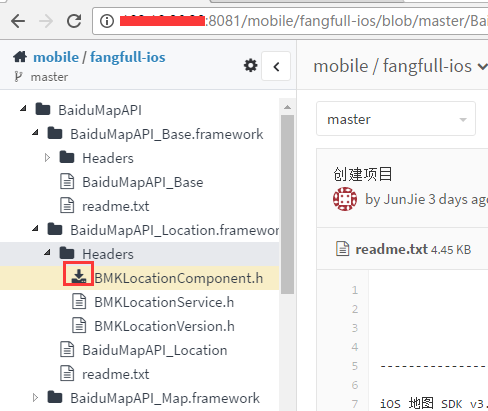The width and height of the screenshot is (488, 411).
Task: Collapse the sidebar with the chevron button
Action: (x=276, y=66)
